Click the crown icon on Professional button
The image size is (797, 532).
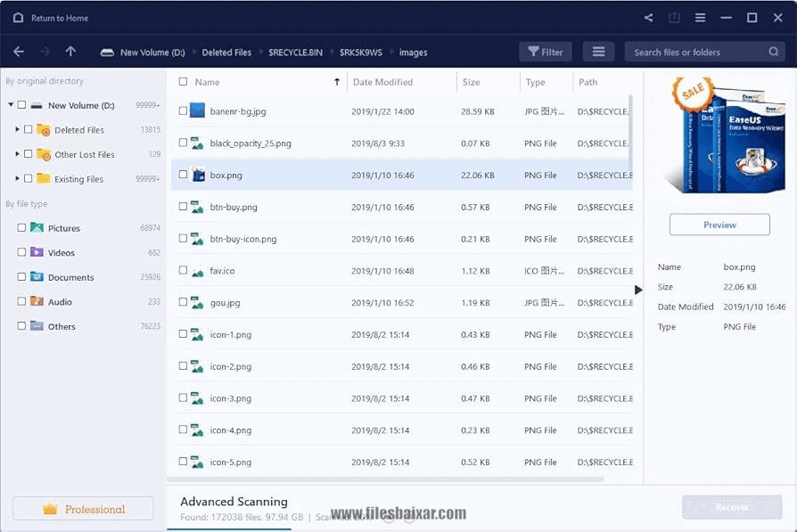click(x=50, y=509)
